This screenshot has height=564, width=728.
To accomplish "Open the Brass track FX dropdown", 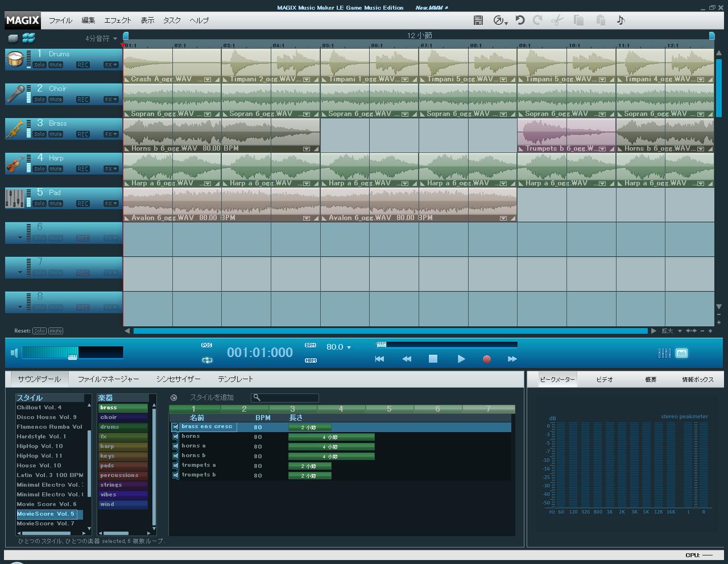I will click(x=111, y=134).
